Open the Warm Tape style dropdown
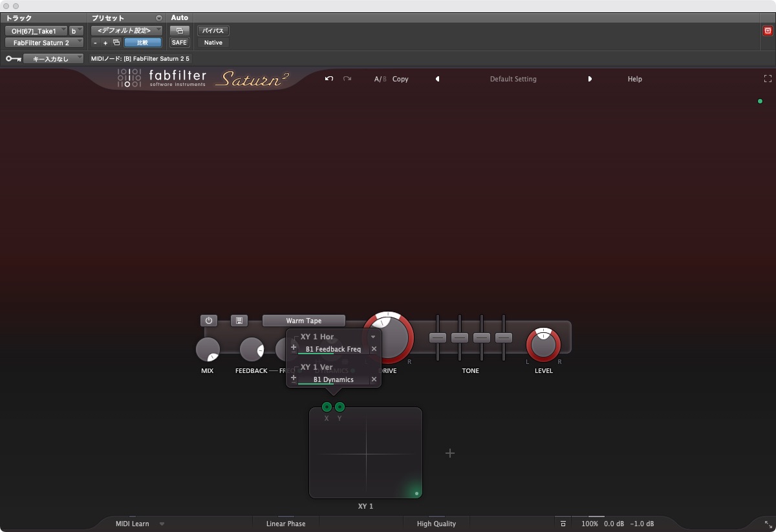Image resolution: width=776 pixels, height=532 pixels. click(x=304, y=321)
